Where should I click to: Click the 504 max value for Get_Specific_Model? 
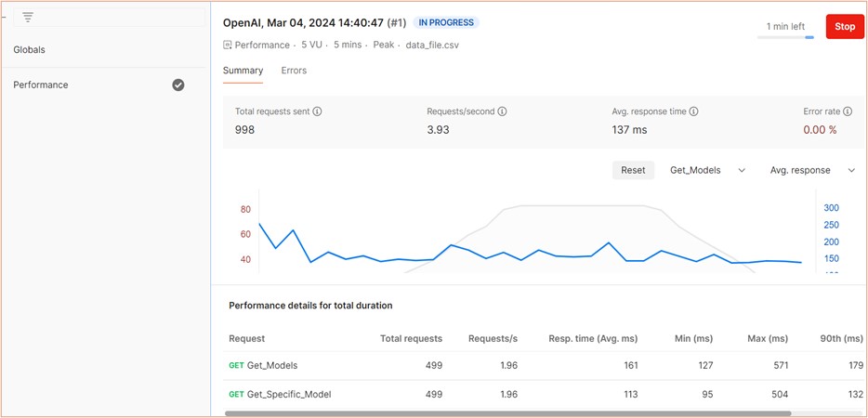click(781, 394)
